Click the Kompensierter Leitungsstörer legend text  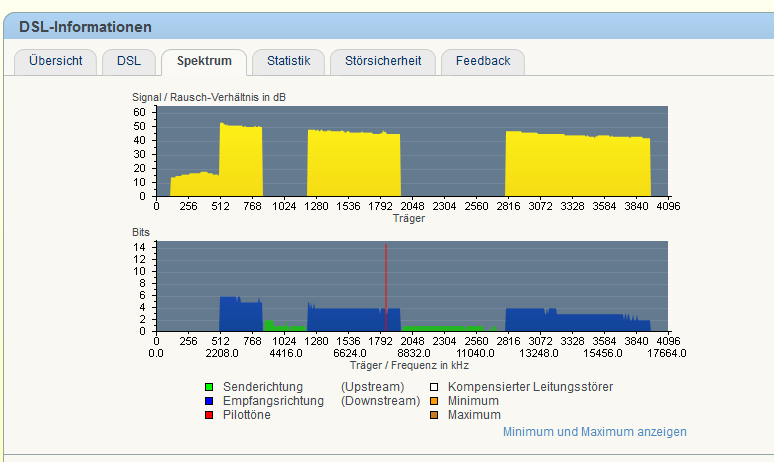530,387
